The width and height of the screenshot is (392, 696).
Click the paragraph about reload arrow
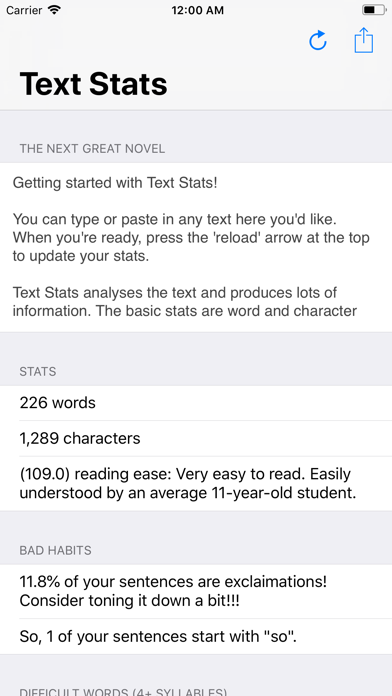(x=191, y=237)
